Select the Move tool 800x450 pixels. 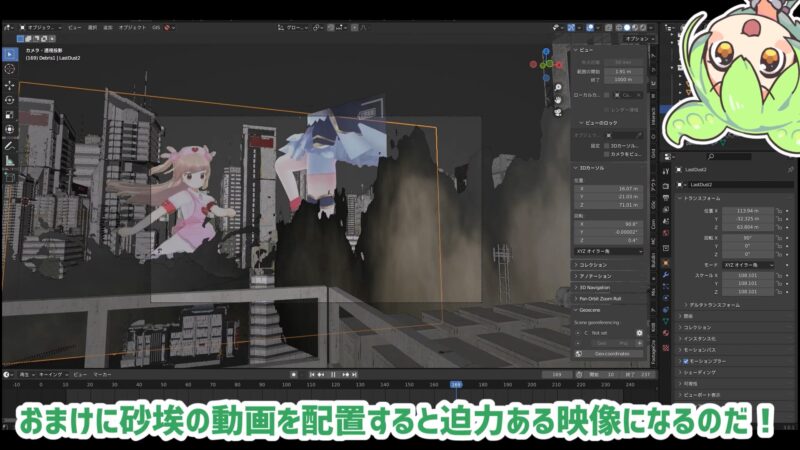point(10,85)
